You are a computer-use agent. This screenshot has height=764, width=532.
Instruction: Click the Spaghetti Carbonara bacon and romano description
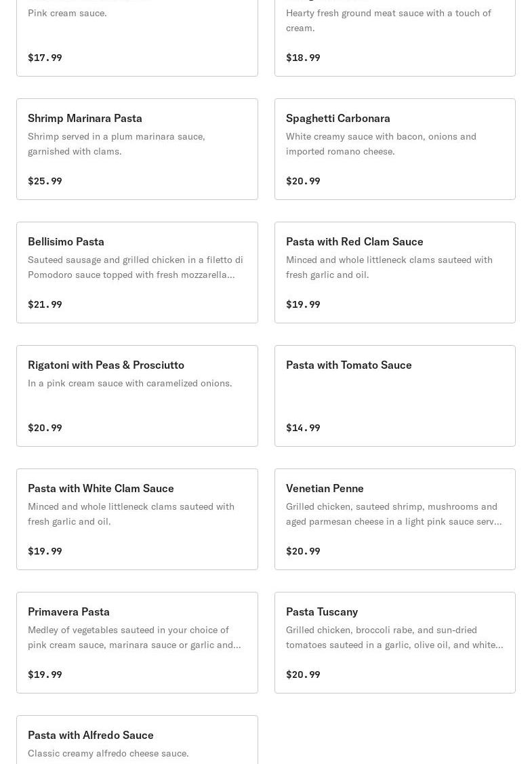pyautogui.click(x=381, y=144)
